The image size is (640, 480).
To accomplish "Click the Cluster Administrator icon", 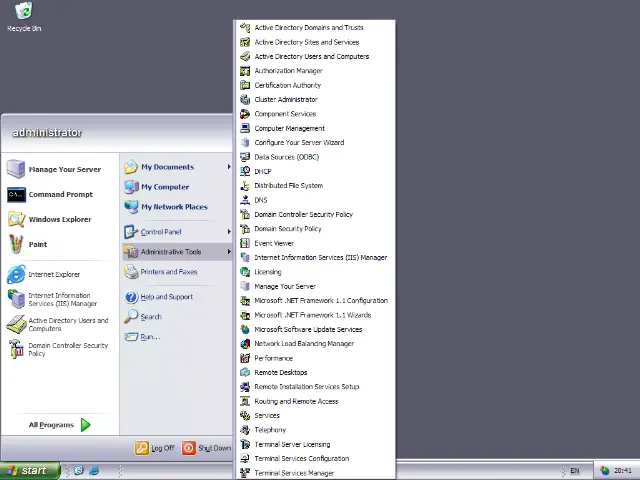I will [245, 100].
